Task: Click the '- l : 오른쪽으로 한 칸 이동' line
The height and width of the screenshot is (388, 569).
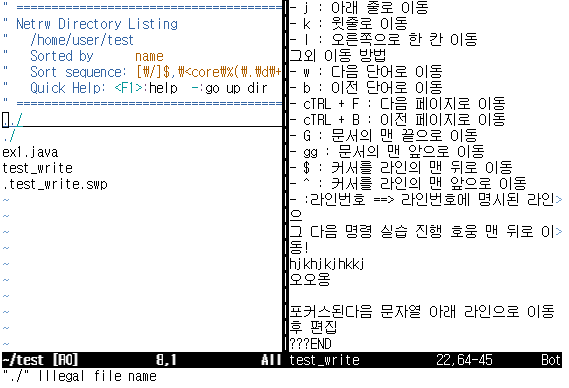Action: pyautogui.click(x=383, y=40)
